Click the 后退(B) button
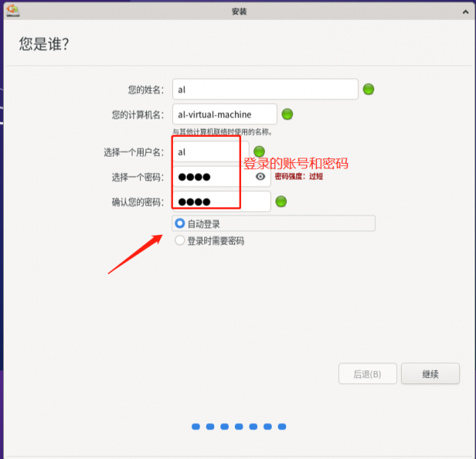476x459 pixels. pyautogui.click(x=367, y=374)
